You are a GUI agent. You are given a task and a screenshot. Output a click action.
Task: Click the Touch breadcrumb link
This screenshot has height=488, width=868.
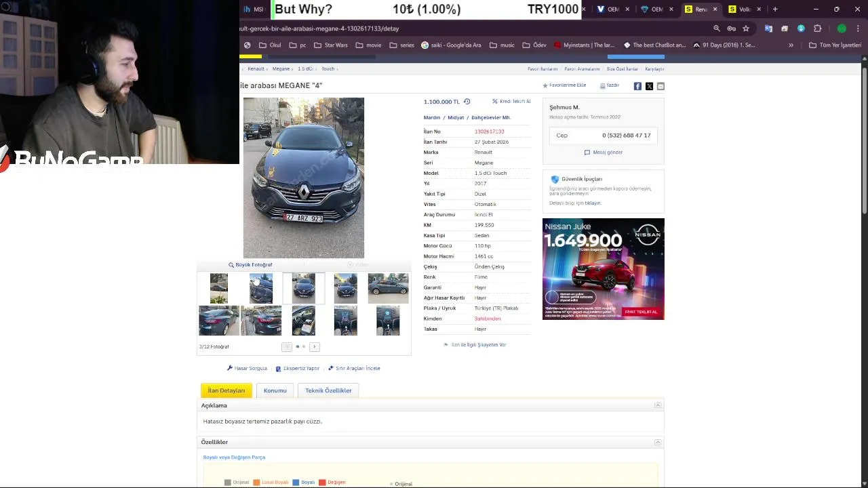(328, 68)
